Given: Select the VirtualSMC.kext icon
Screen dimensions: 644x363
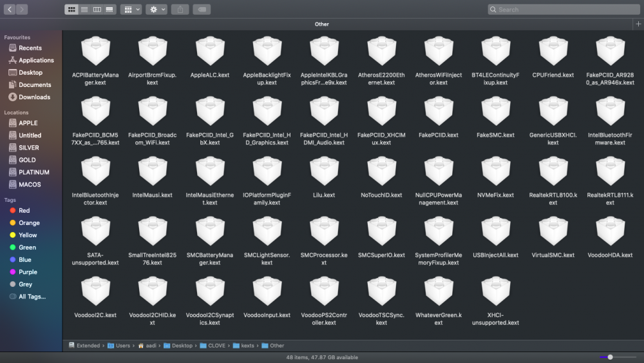Looking at the screenshot, I should (x=553, y=231).
